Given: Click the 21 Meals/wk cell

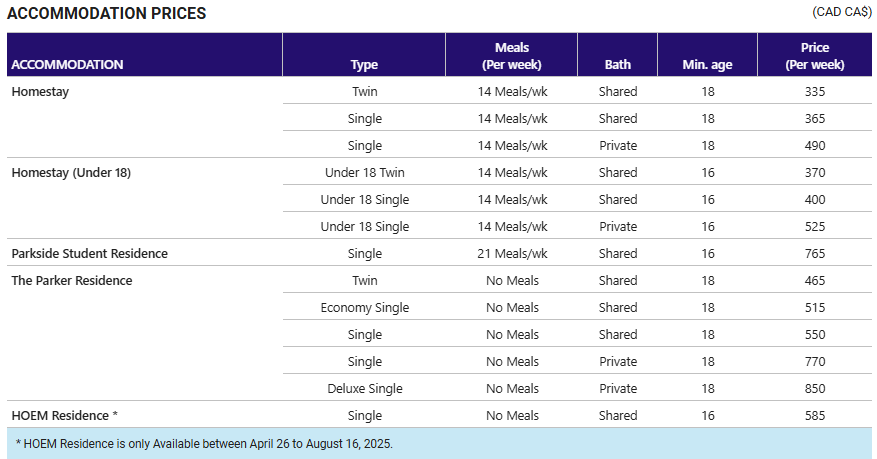Looking at the screenshot, I should point(512,254).
